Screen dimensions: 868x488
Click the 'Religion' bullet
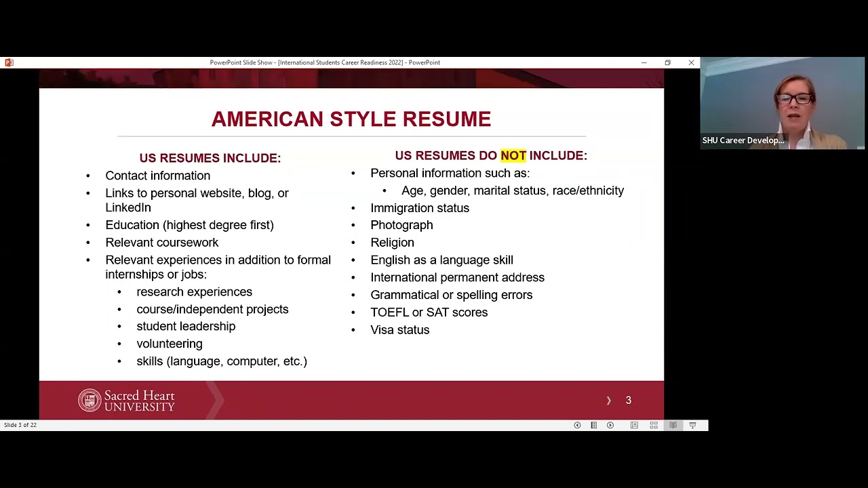coord(392,243)
